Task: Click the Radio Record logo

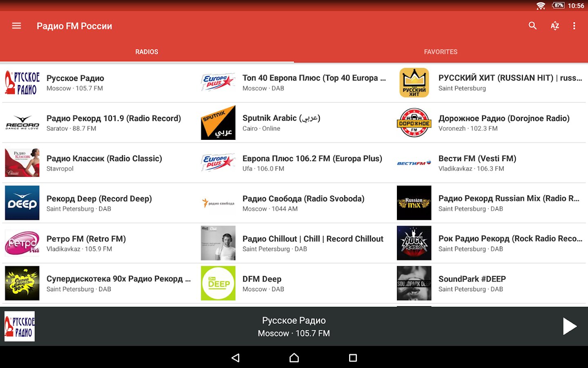Action: coord(22,123)
